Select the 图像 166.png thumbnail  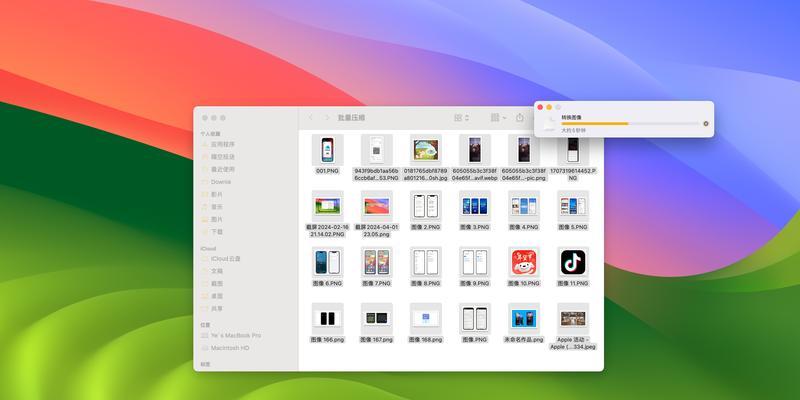[x=328, y=319]
